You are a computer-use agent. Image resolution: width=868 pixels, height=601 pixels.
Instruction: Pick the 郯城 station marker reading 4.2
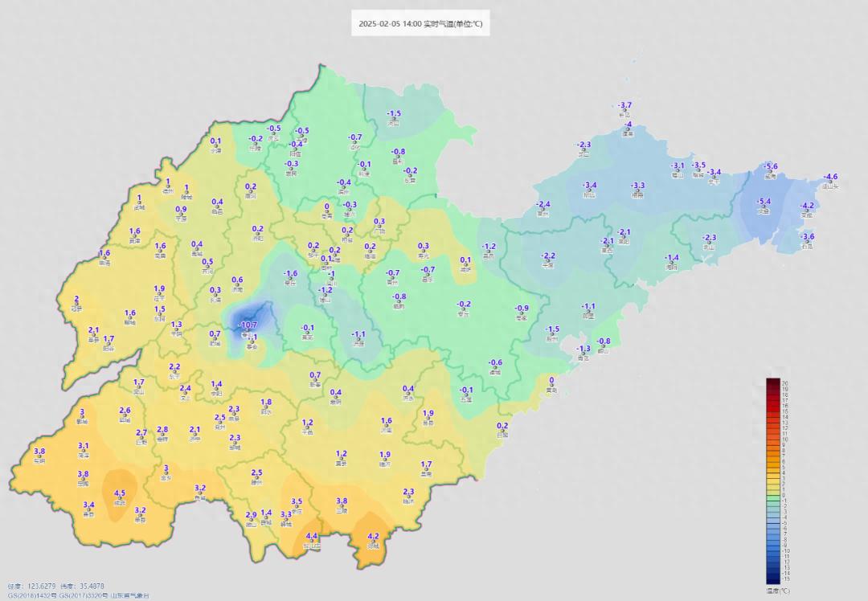(x=373, y=543)
